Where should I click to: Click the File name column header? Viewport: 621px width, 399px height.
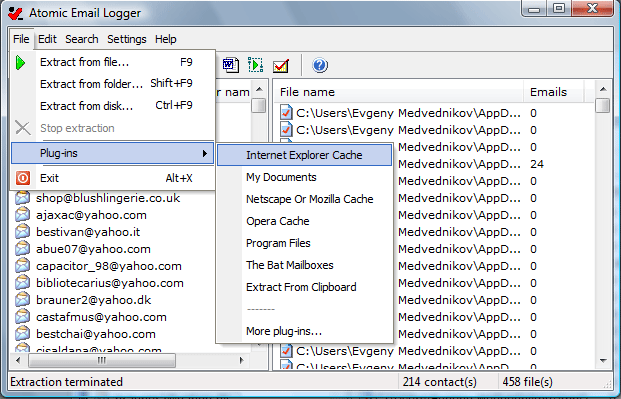click(x=399, y=92)
